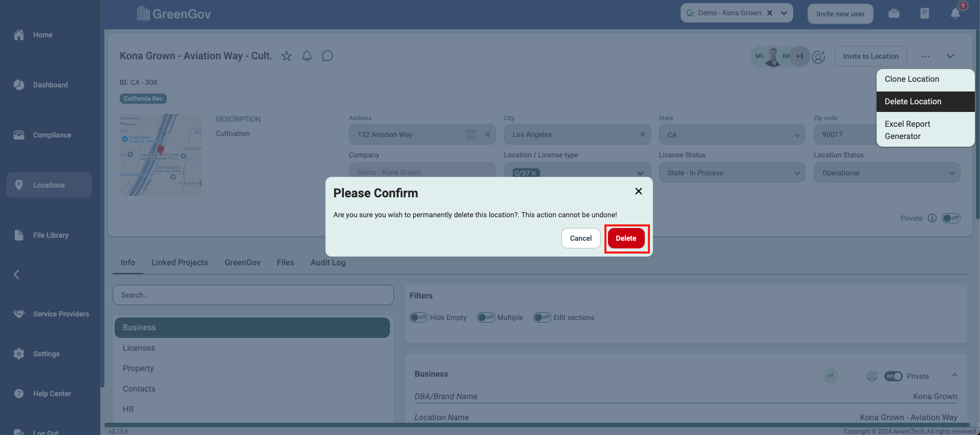Viewport: 980px width, 435px height.
Task: Collapse the location header panel chevron
Action: click(x=950, y=56)
